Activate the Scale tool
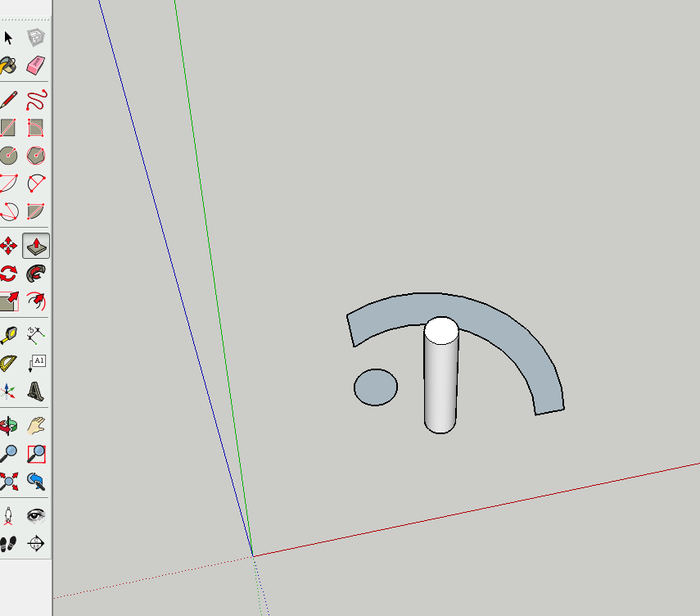The height and width of the screenshot is (616, 700). tap(8, 301)
